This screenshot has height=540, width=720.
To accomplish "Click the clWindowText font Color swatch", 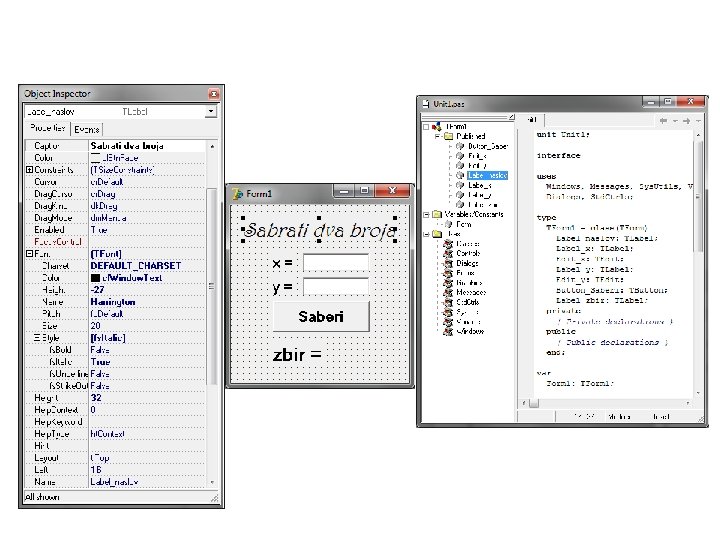I will click(x=96, y=278).
